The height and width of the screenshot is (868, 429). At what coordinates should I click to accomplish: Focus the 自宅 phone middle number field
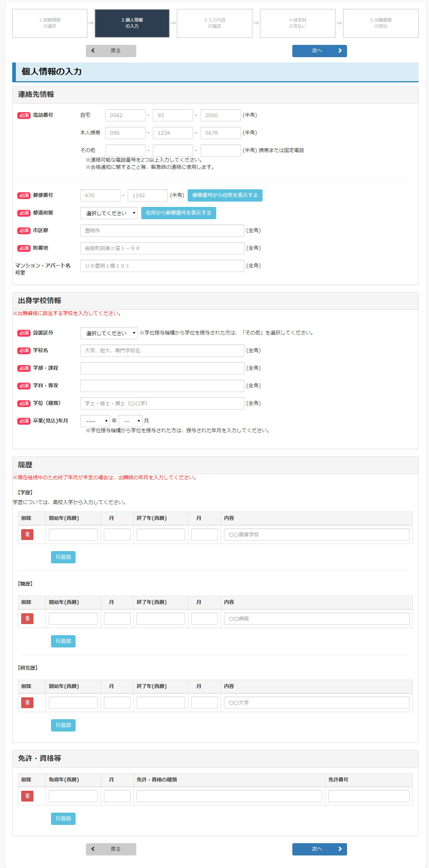(173, 115)
